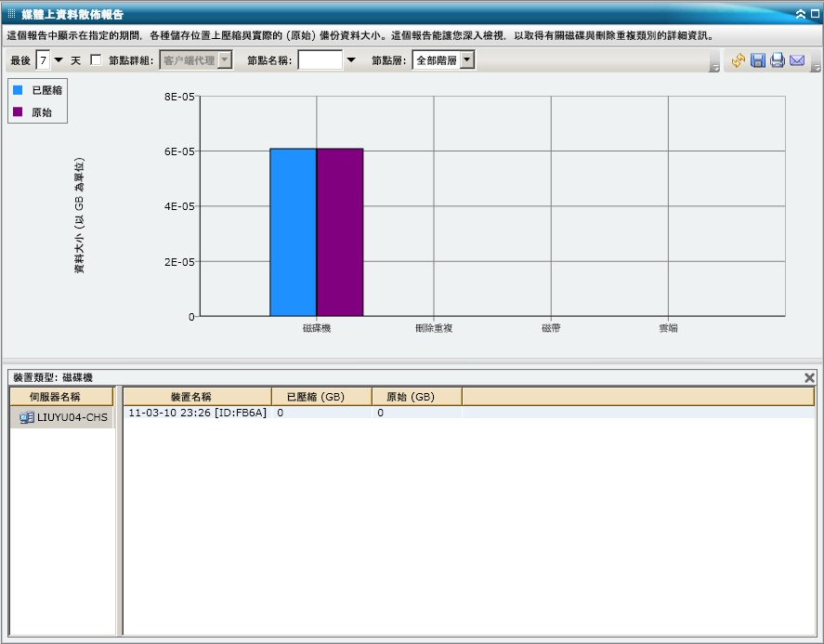The height and width of the screenshot is (644, 824).
Task: Sort by 伺服器名稱 column header
Action: tap(62, 397)
